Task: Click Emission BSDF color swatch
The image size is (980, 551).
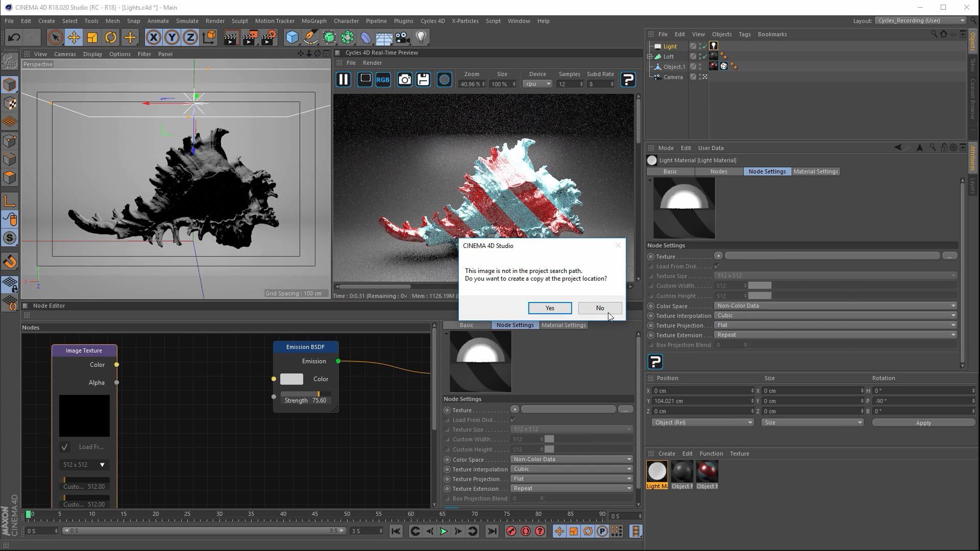Action: (291, 379)
